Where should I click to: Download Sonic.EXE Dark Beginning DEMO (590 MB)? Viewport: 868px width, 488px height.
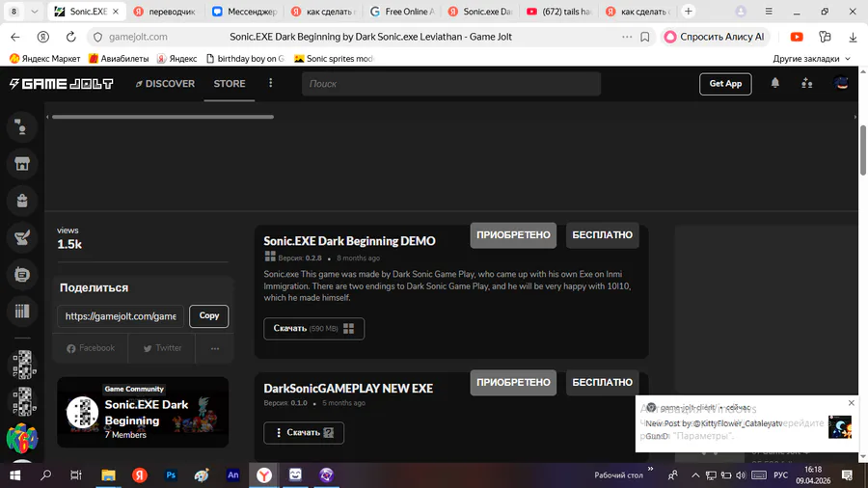313,329
